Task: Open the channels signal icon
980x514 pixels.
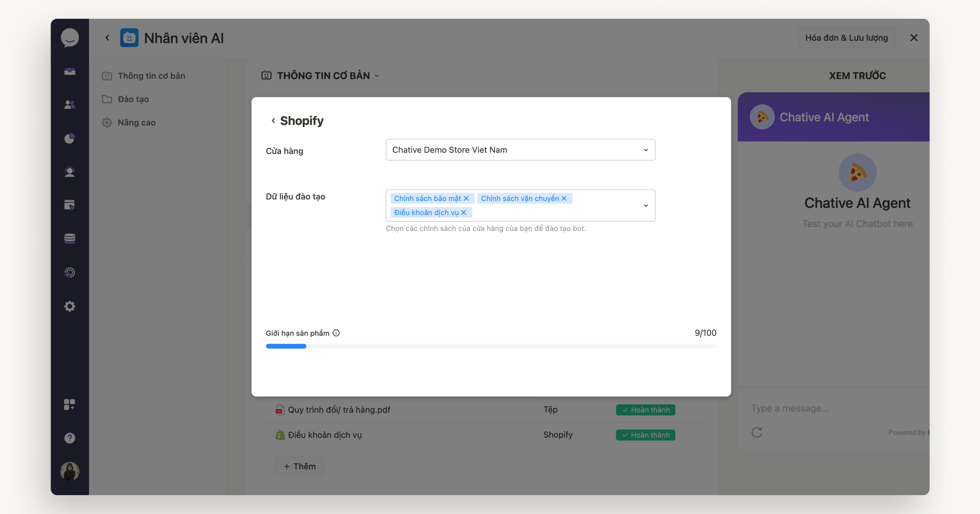Action: (x=70, y=273)
